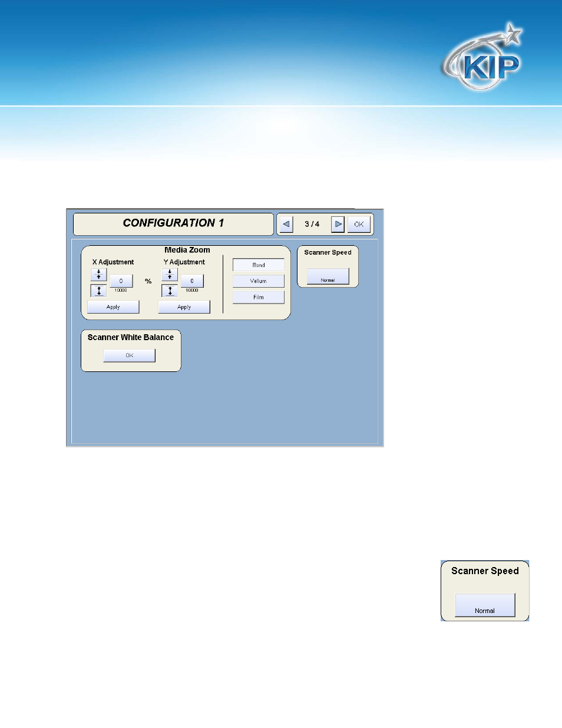
Task: Select the Y Adjustment value field
Action: coord(192,281)
